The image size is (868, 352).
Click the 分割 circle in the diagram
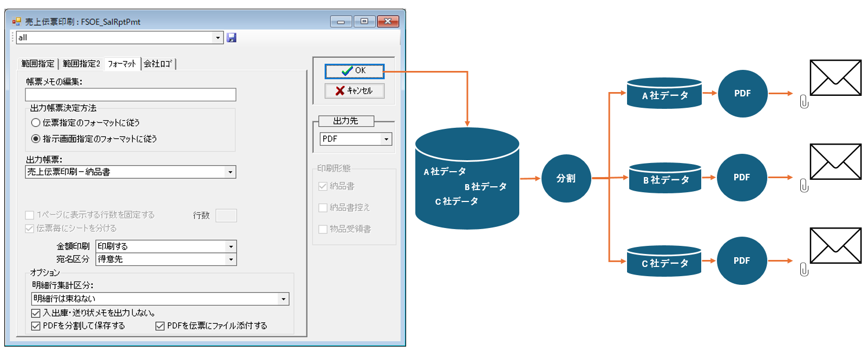pos(566,178)
